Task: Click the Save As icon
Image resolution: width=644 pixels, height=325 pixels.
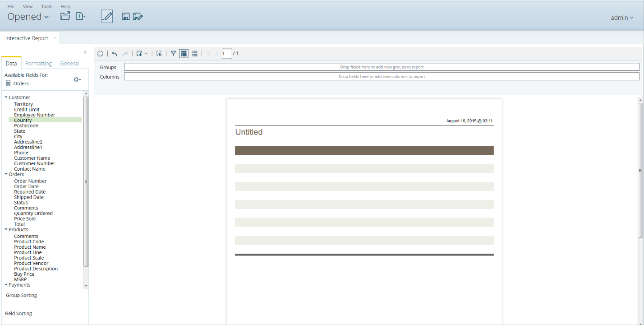Action: [138, 17]
